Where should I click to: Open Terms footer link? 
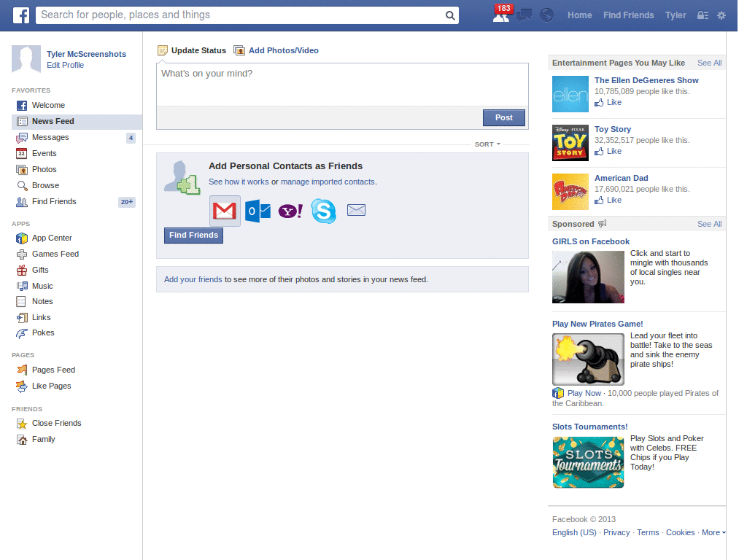(x=648, y=532)
